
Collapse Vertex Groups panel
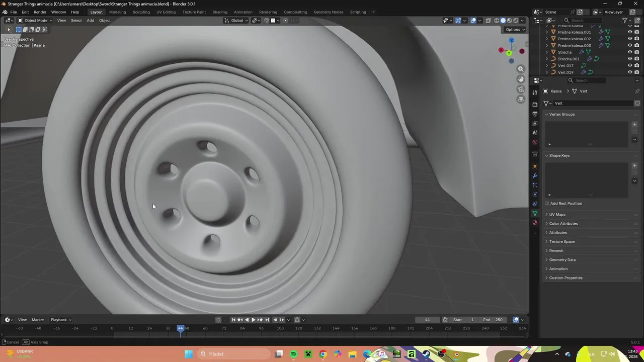click(x=561, y=114)
